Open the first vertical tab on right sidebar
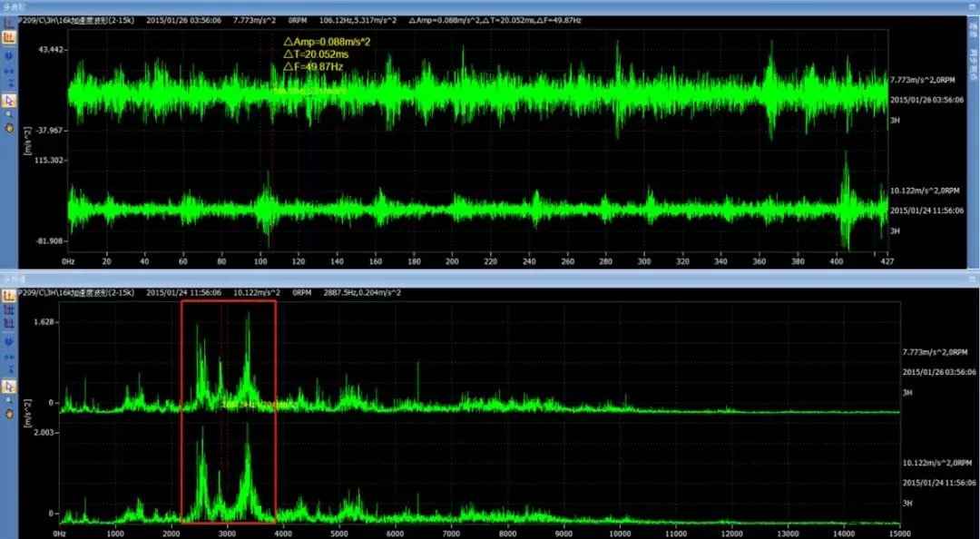 [x=973, y=33]
